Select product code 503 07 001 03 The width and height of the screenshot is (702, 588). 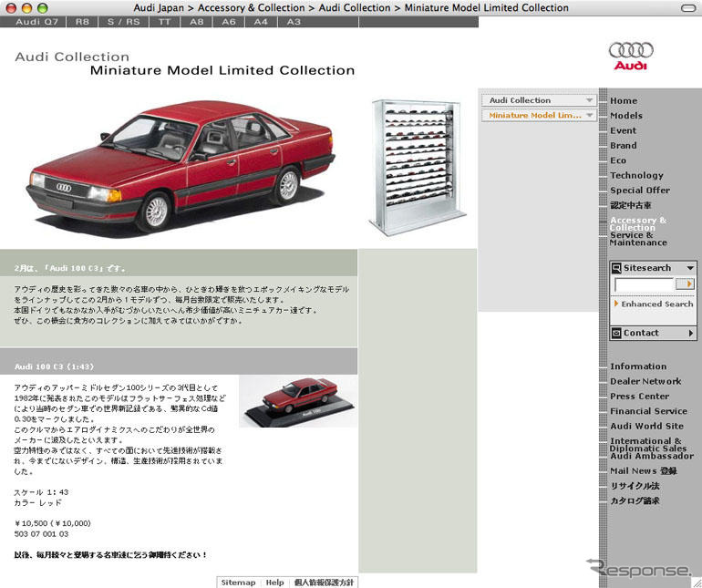pos(41,534)
